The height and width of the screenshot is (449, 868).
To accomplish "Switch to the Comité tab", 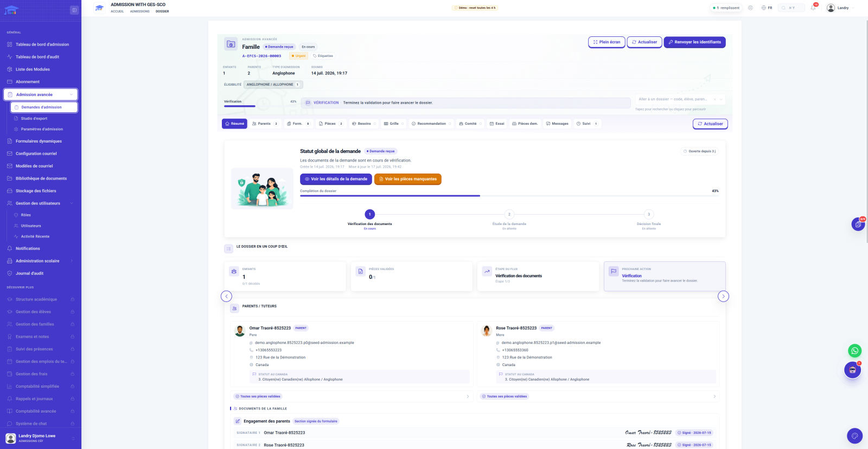I will pos(470,124).
